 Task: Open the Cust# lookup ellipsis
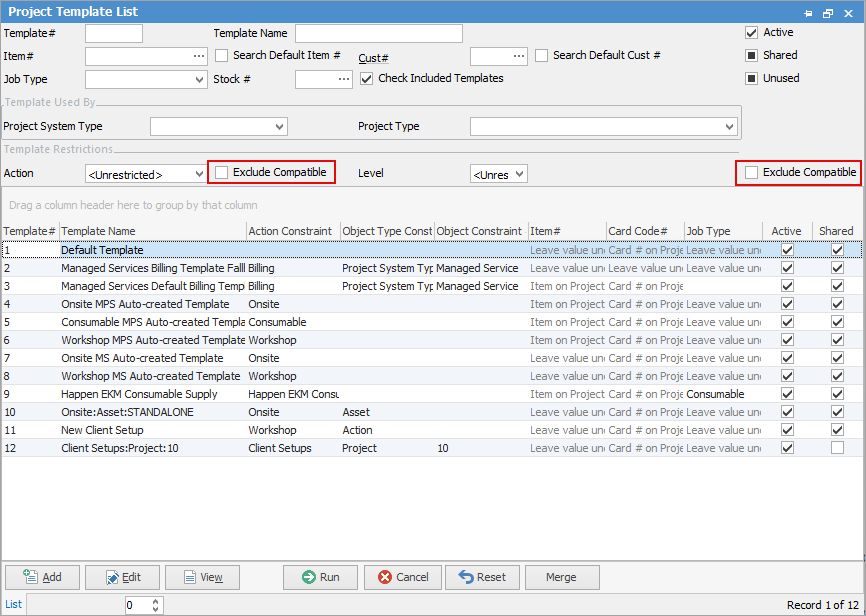pos(519,56)
